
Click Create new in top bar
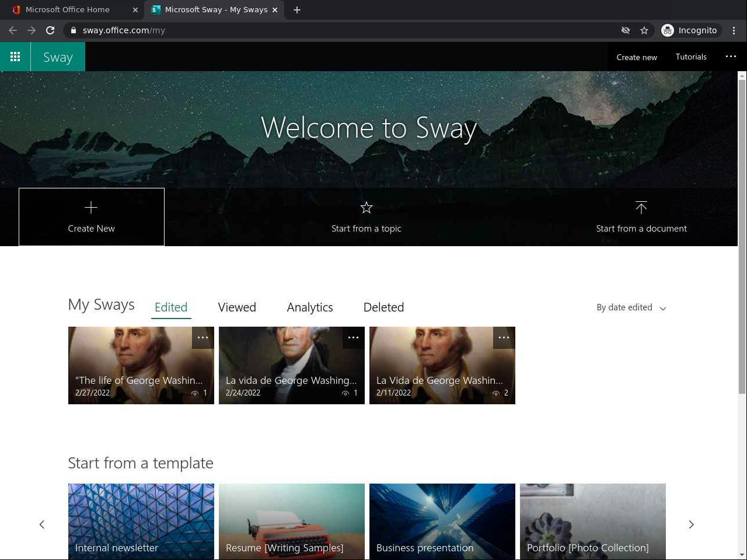pos(637,57)
